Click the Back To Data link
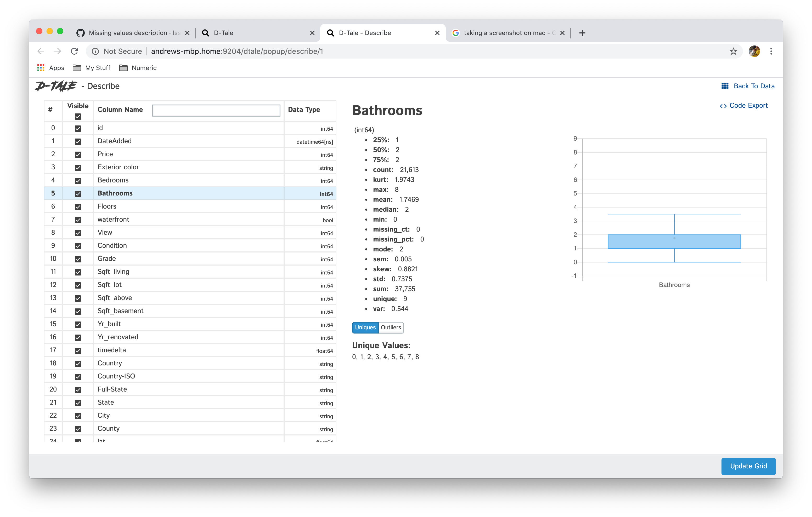 click(748, 86)
